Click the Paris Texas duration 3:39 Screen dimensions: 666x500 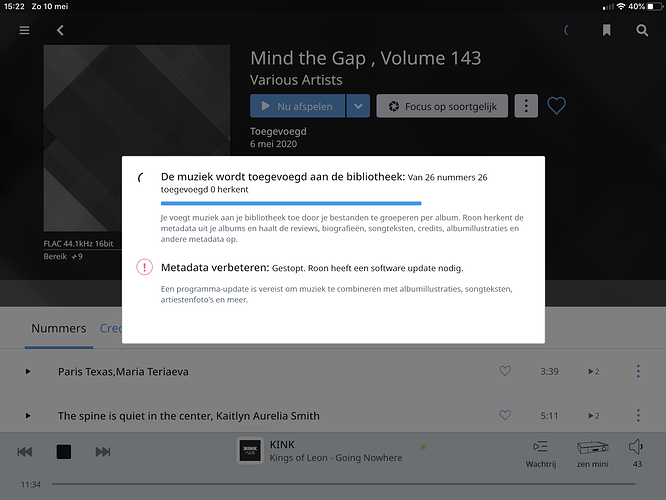[x=549, y=372]
